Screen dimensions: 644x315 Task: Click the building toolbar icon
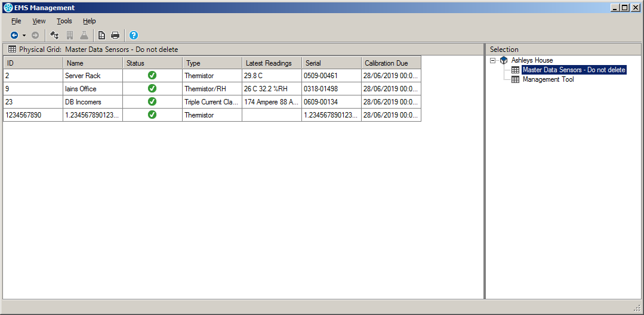(69, 35)
